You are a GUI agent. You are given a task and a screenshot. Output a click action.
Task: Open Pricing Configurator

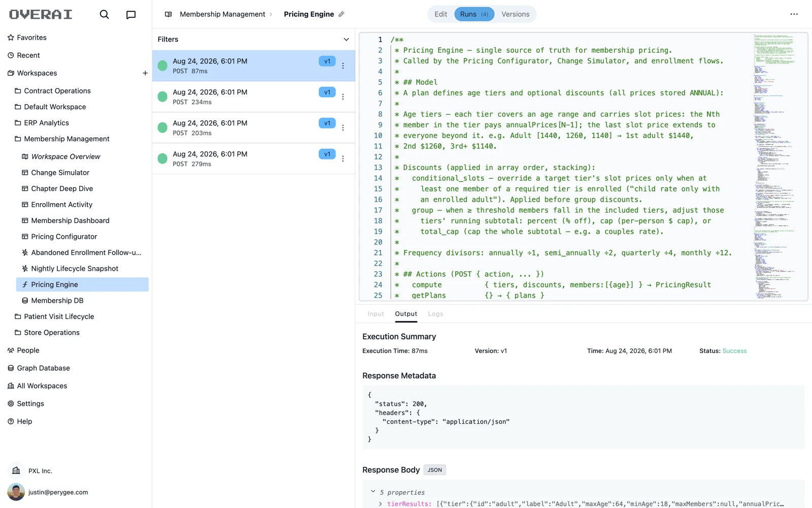[x=64, y=237]
